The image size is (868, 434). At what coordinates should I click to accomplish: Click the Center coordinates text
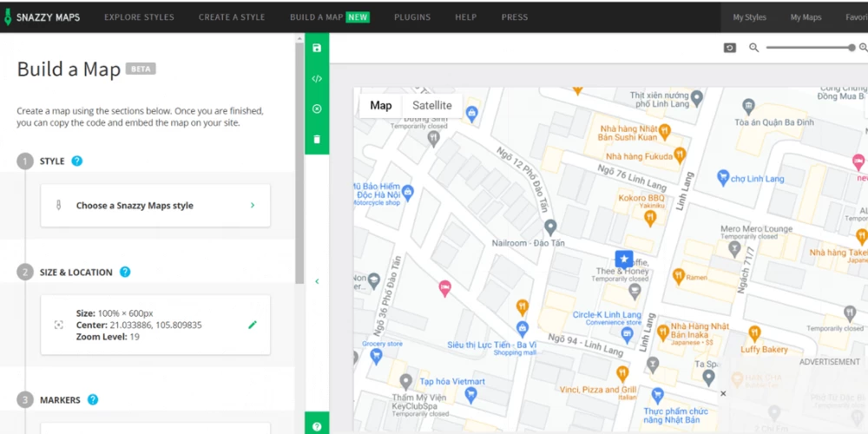139,325
